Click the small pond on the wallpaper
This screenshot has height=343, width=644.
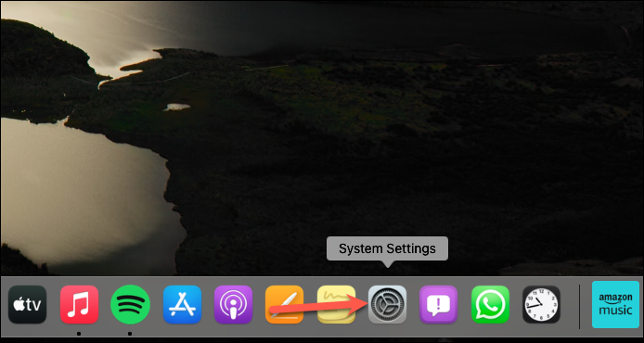(176, 108)
